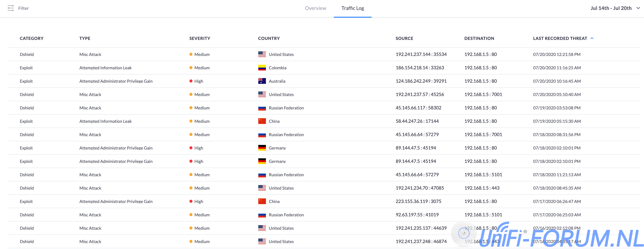Toggle sort arrow on Last Recorded Threat

click(x=592, y=38)
